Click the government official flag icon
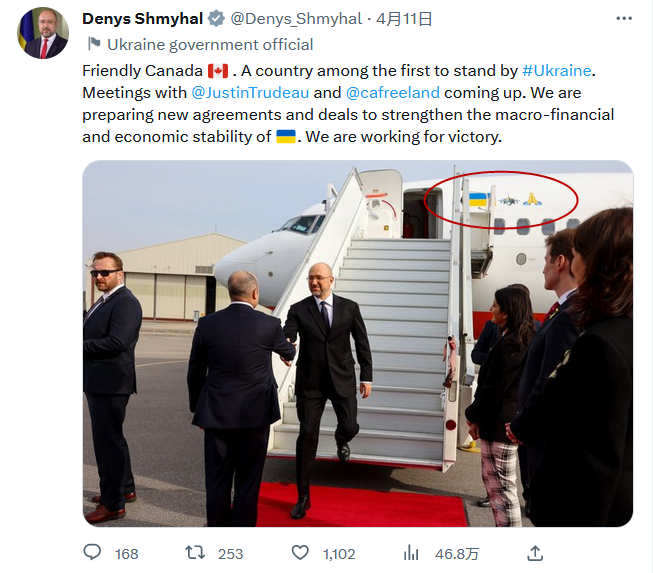Screen dimensions: 653x573 pos(93,44)
